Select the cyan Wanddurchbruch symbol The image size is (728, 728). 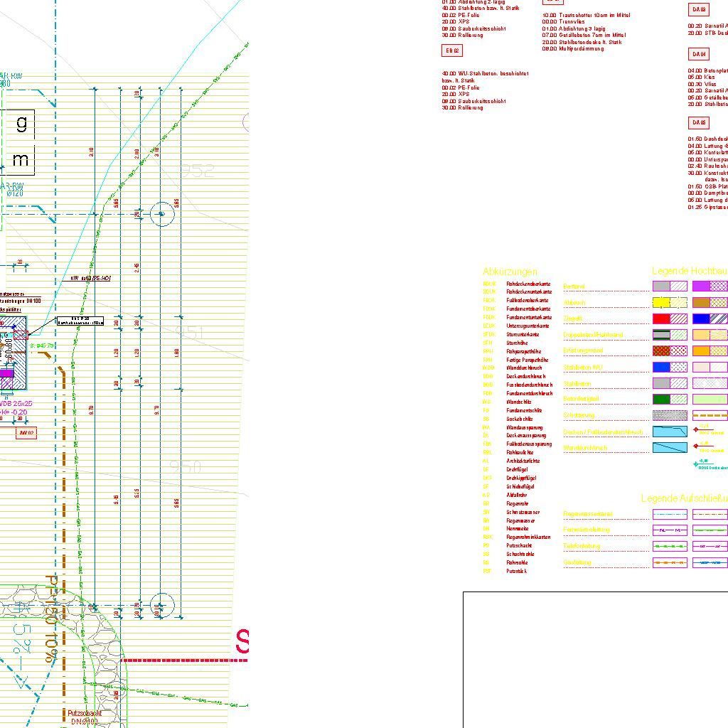670,448
